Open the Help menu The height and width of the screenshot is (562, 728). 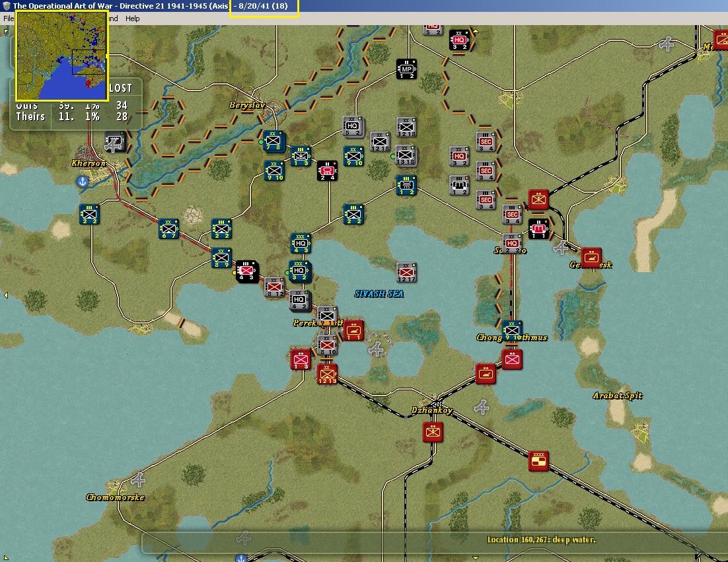132,18
